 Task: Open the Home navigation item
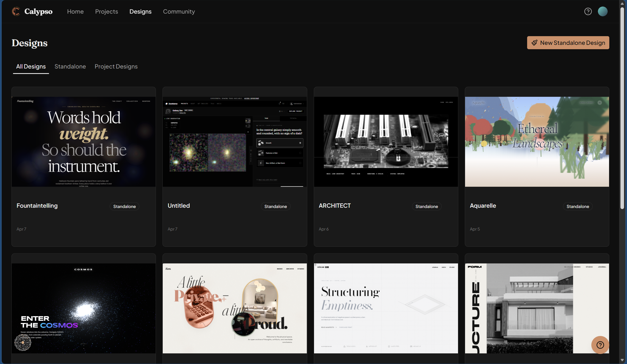[x=75, y=11]
